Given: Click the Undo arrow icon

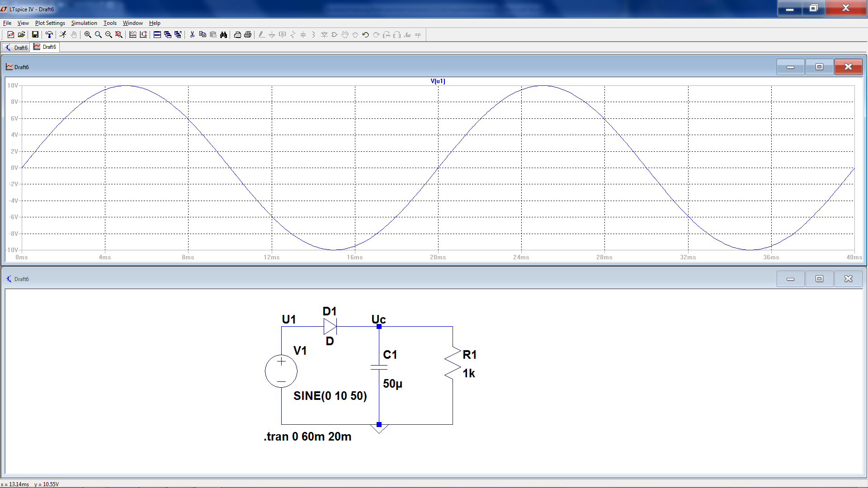Looking at the screenshot, I should [366, 35].
